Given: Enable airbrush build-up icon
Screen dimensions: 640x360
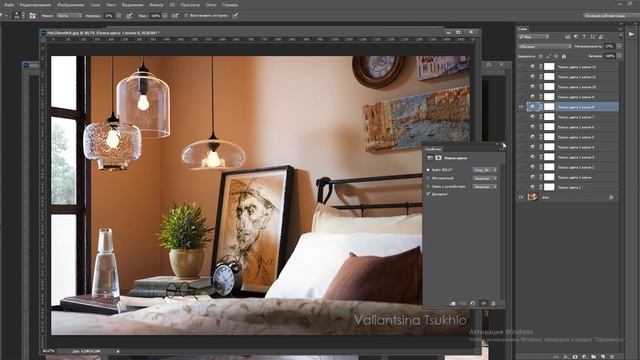Looking at the screenshot, I should (175, 16).
